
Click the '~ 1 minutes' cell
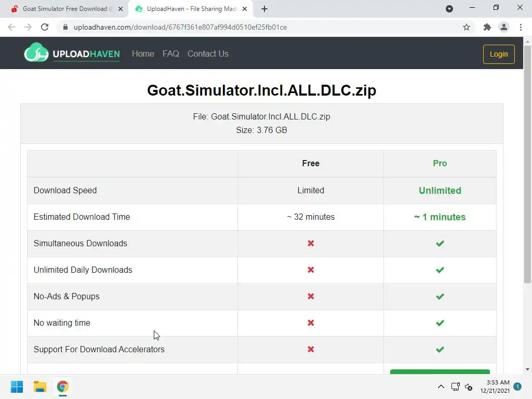[x=440, y=217]
